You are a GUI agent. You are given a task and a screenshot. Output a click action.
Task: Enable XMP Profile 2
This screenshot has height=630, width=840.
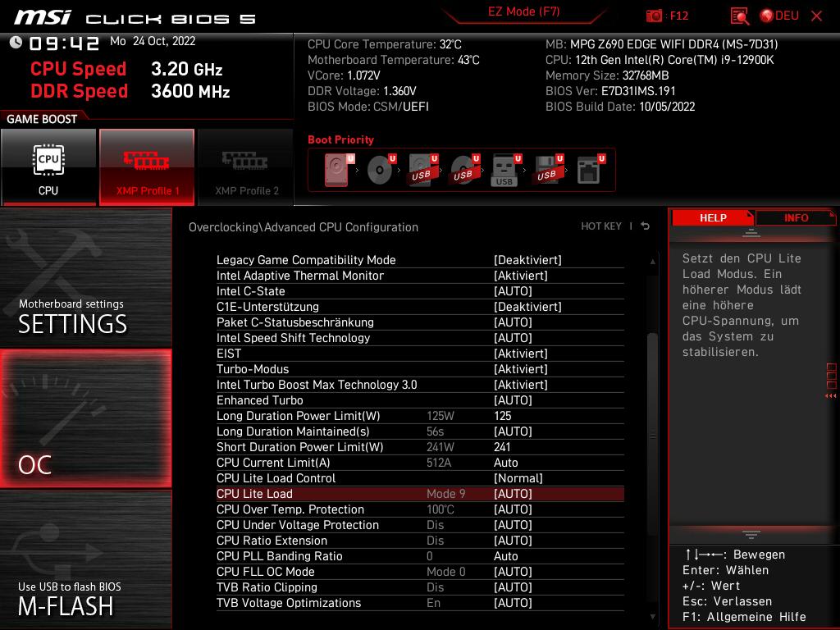246,167
